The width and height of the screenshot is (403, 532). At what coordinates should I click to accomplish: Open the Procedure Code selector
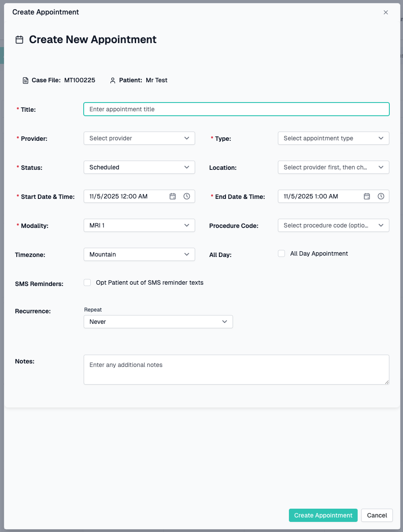coord(333,225)
